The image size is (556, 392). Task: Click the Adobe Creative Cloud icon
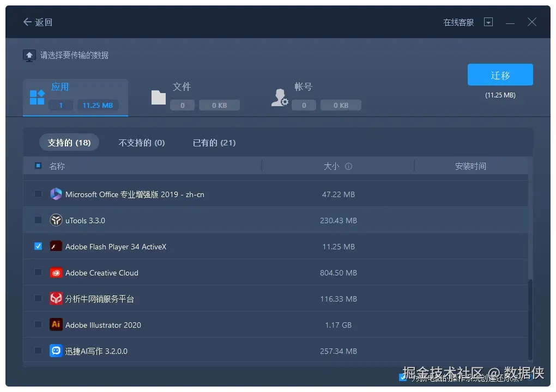pos(56,272)
